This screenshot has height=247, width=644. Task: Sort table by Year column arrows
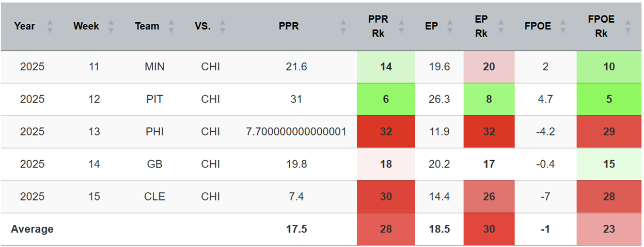click(x=50, y=26)
